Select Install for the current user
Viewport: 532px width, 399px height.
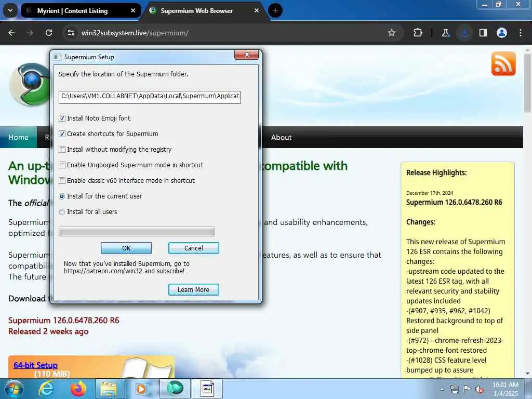click(62, 196)
